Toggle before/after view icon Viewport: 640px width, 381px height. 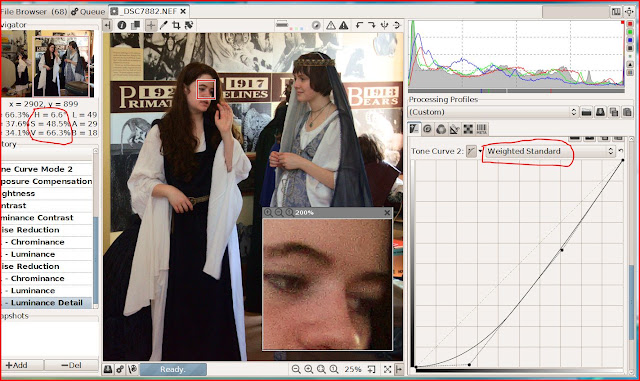coord(136,25)
